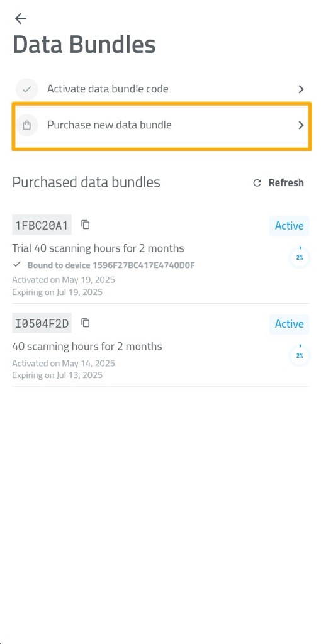
Task: Open chevron for Activate data bundle code
Action: click(301, 89)
